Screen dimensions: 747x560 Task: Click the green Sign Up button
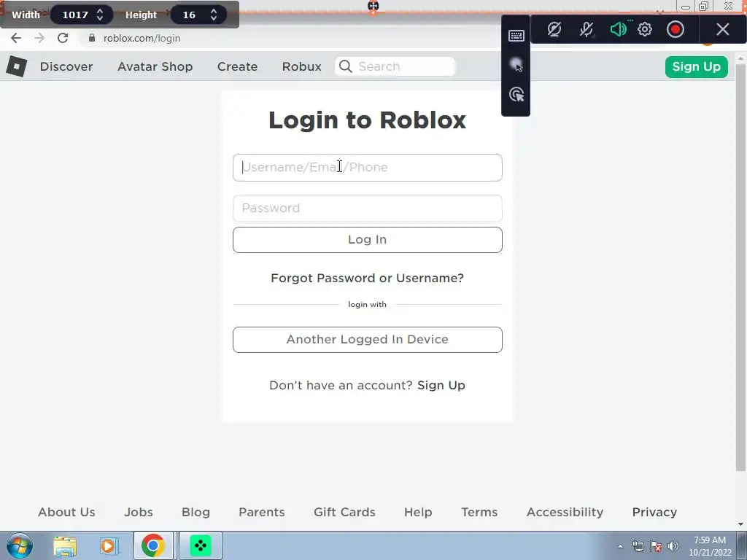click(696, 66)
